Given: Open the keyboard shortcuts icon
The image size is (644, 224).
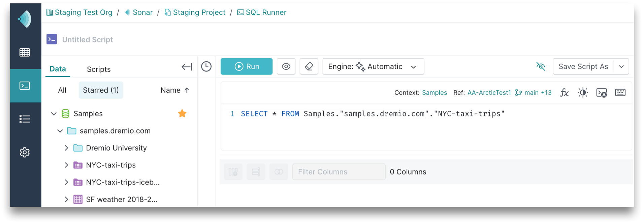Looking at the screenshot, I should pyautogui.click(x=620, y=92).
